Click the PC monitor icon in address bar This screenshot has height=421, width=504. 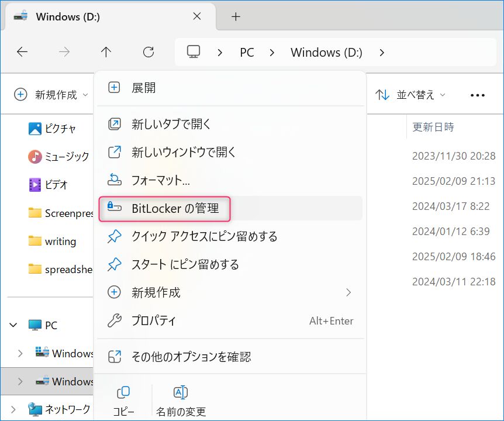(194, 52)
